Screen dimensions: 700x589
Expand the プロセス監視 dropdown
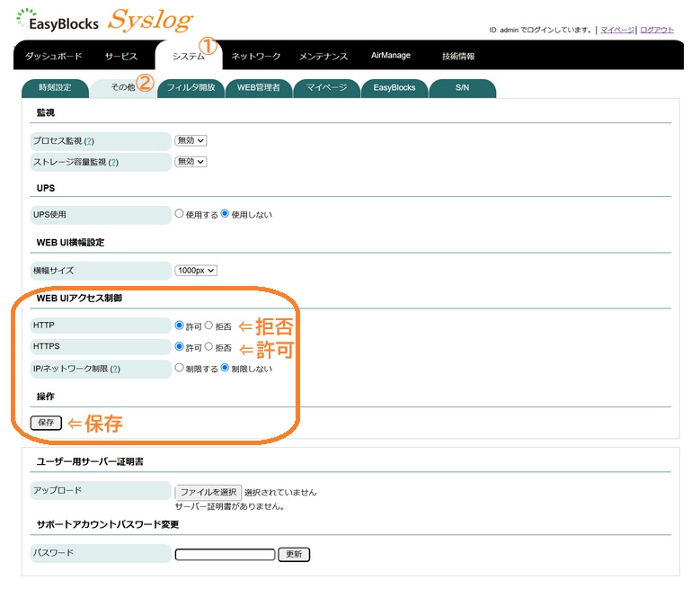point(191,140)
